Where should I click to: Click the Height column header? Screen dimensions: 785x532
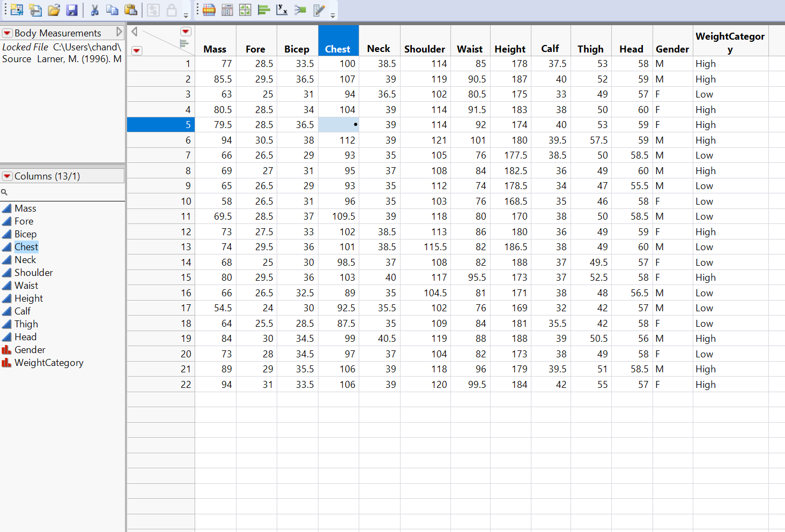[510, 41]
